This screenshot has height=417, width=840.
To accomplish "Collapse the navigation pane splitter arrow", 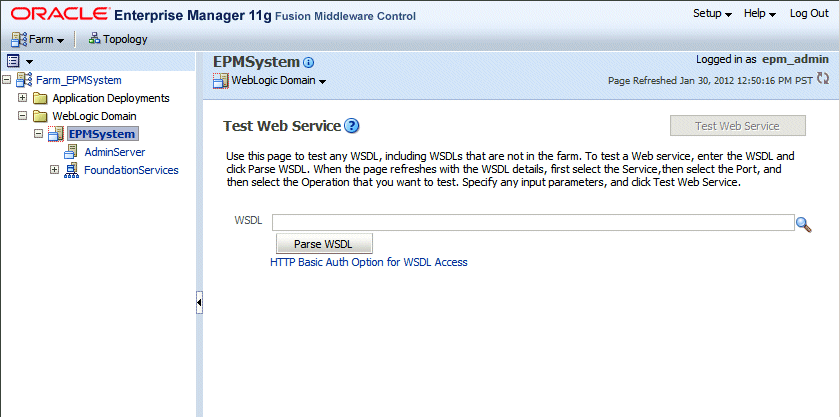I will pos(199,302).
